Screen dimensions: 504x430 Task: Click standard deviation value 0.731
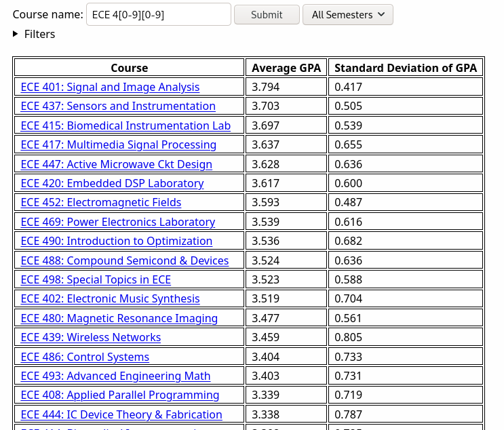click(x=349, y=376)
